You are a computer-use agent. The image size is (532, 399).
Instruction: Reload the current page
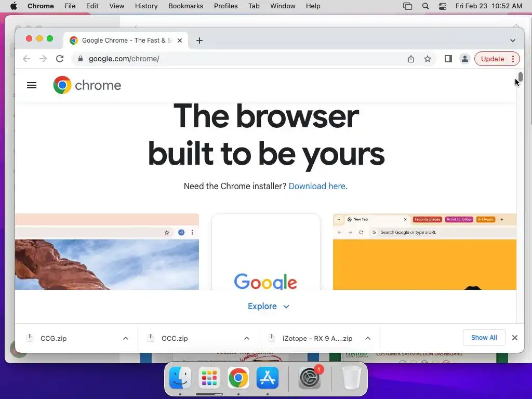(60, 59)
